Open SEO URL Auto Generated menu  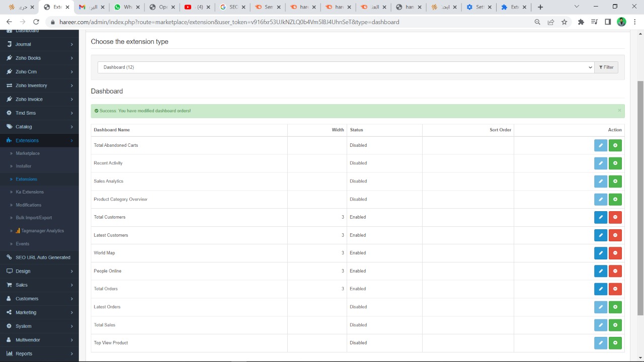pyautogui.click(x=39, y=257)
